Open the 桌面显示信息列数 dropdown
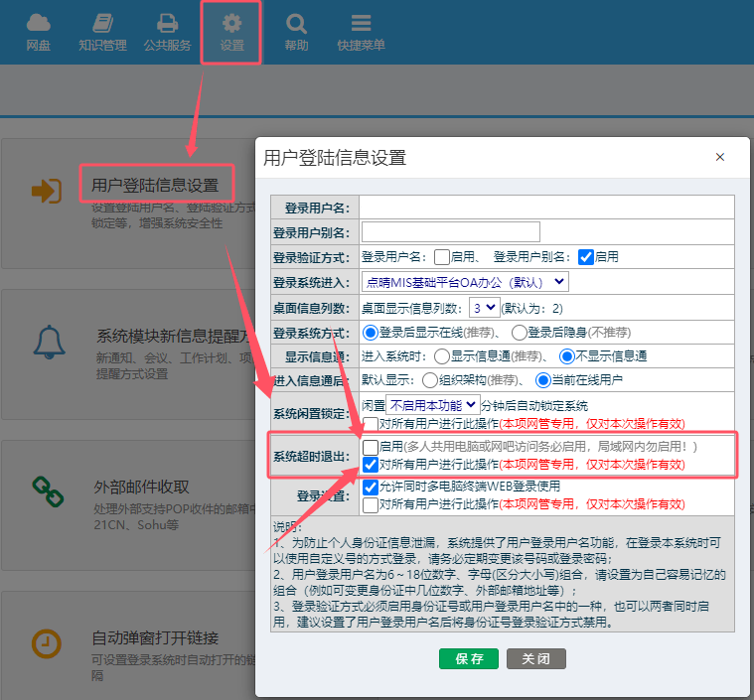This screenshot has height=700, width=754. coord(485,308)
